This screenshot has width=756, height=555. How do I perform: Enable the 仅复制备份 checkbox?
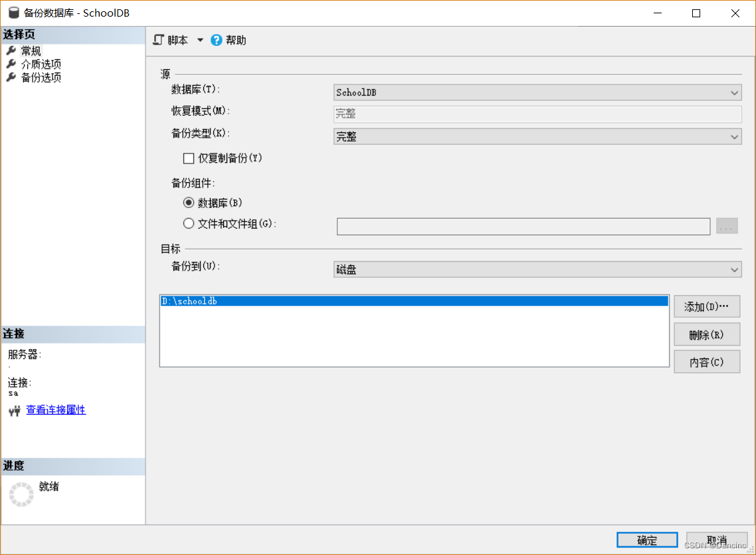tap(189, 158)
